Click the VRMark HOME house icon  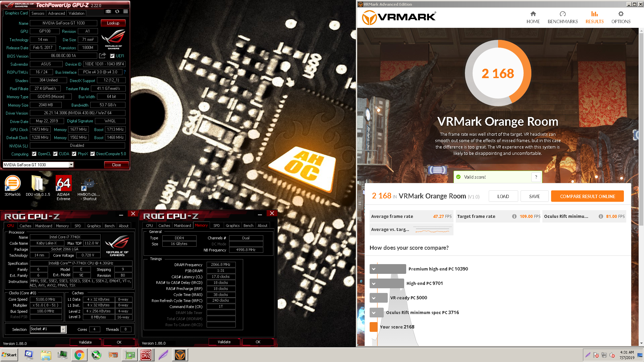click(x=533, y=14)
